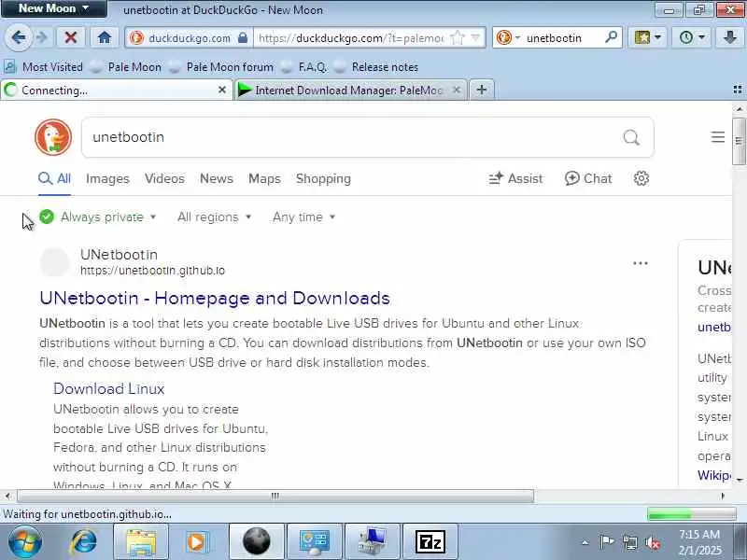The height and width of the screenshot is (560, 747).
Task: Open a new tab with plus button
Action: coord(482,90)
